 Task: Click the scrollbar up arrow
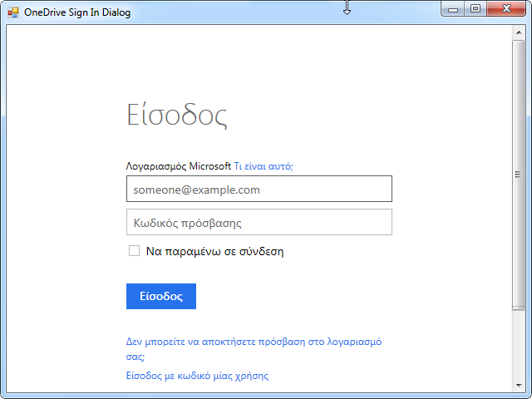click(519, 32)
